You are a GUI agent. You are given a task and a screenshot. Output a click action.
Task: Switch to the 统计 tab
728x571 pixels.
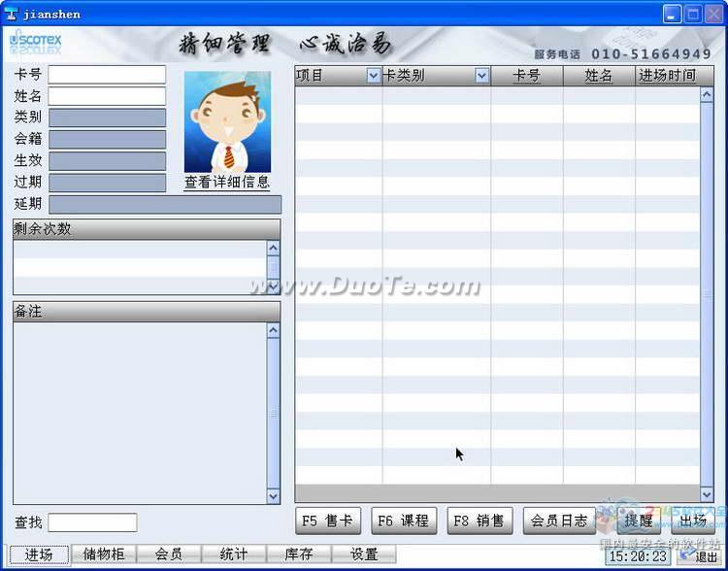click(x=234, y=554)
